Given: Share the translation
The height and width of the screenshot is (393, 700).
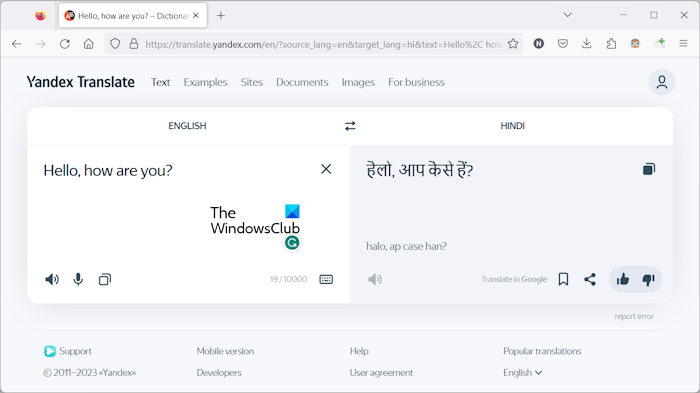Looking at the screenshot, I should pos(590,280).
